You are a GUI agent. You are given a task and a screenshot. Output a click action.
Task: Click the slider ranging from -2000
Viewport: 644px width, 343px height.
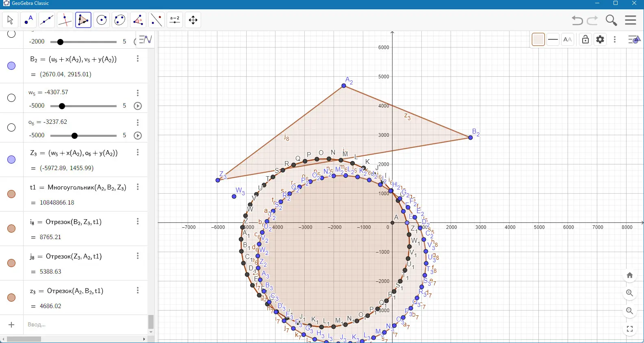[x=83, y=42]
